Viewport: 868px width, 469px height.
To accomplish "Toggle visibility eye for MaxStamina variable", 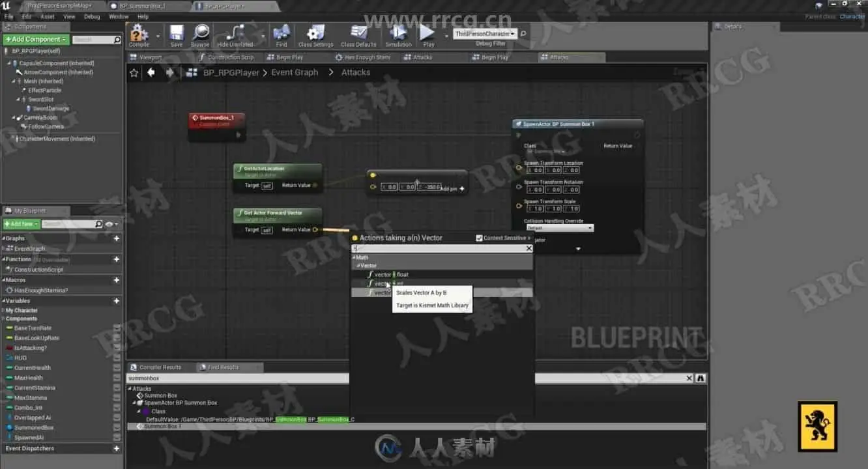I will 117,397.
